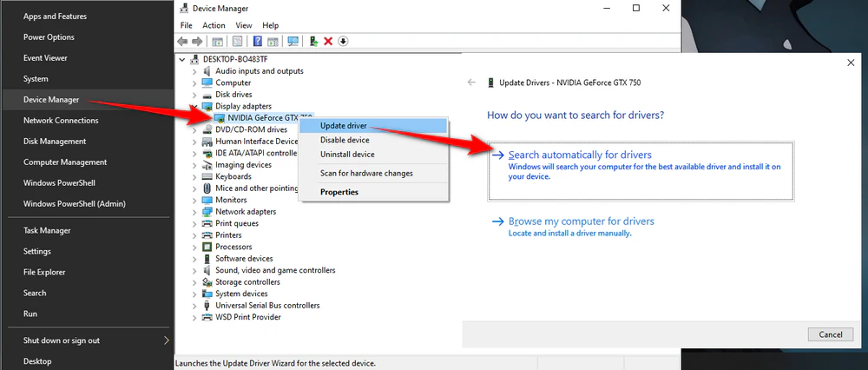This screenshot has height=370, width=868.
Task: Choose Update driver from context menu
Action: pyautogui.click(x=343, y=126)
